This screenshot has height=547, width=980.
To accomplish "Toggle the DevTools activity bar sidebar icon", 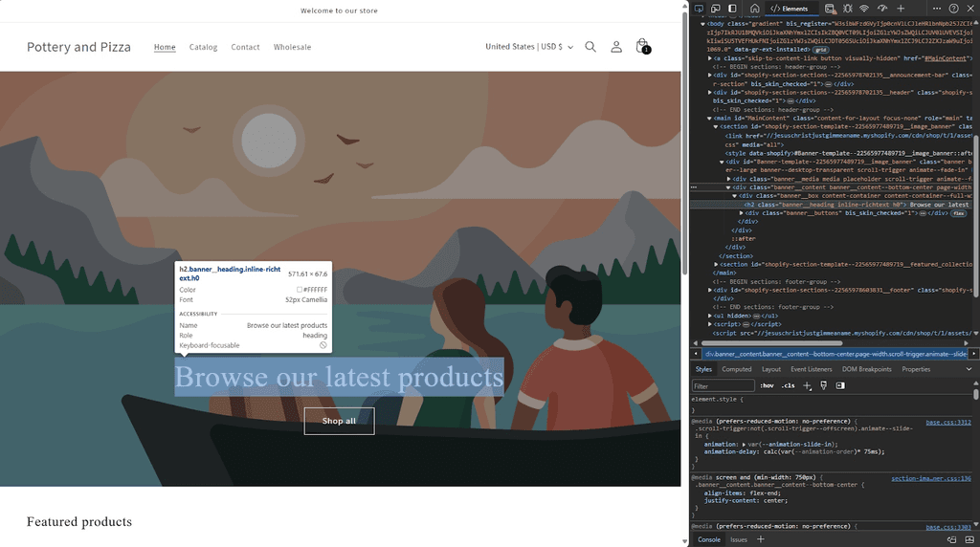I will pyautogui.click(x=732, y=9).
